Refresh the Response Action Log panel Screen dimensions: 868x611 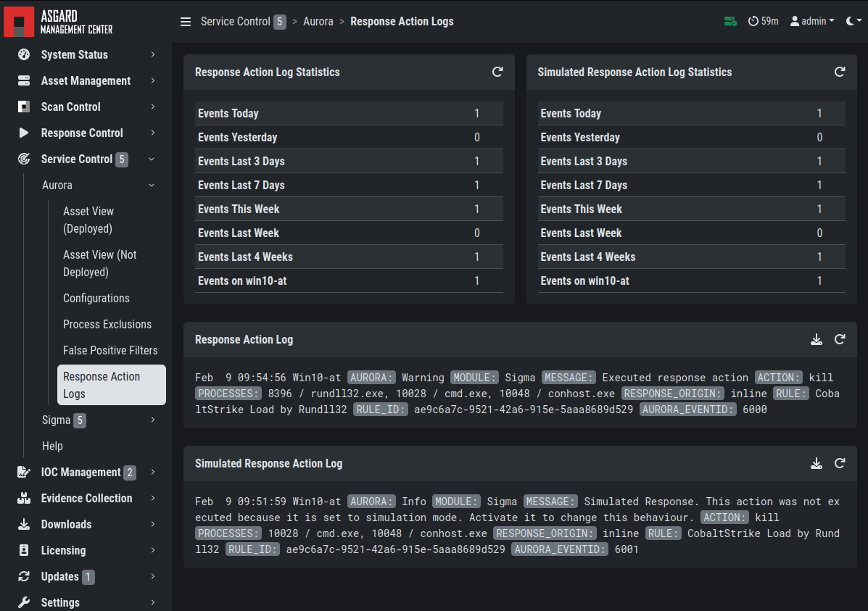(x=840, y=339)
